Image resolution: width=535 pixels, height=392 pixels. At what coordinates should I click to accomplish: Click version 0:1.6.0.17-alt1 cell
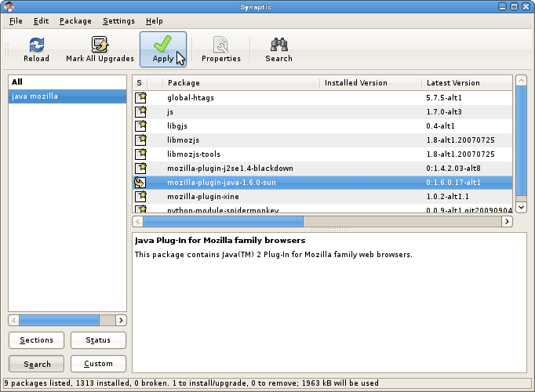453,183
